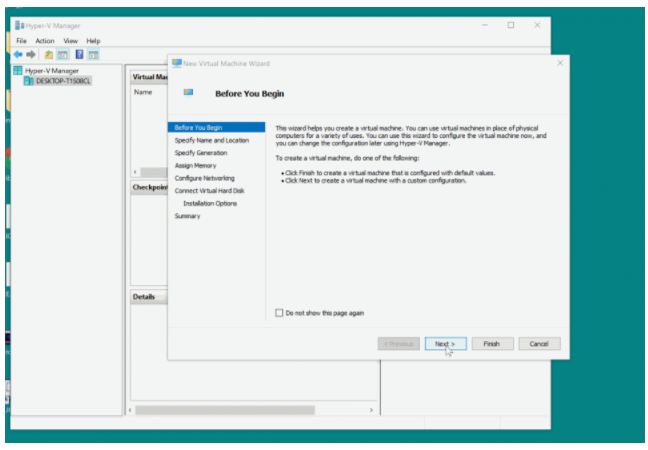Go to Specify Generation step
This screenshot has width=648, height=450.
[x=201, y=153]
